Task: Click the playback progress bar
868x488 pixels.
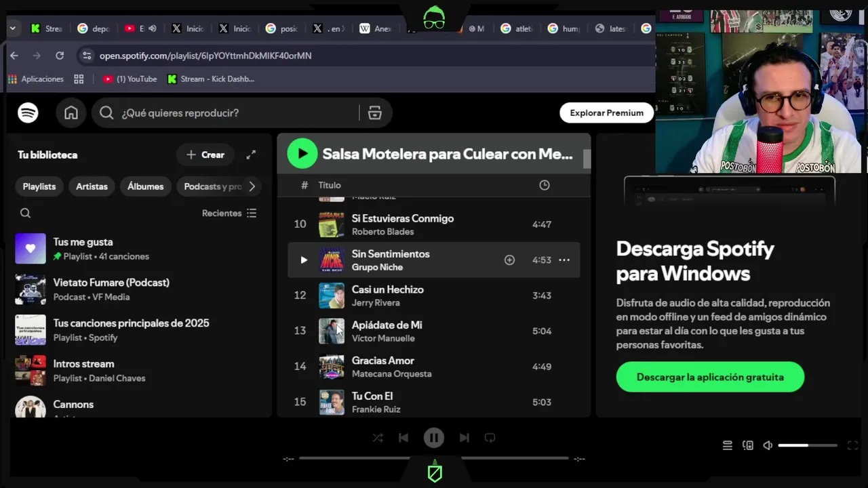Action: pos(434,459)
